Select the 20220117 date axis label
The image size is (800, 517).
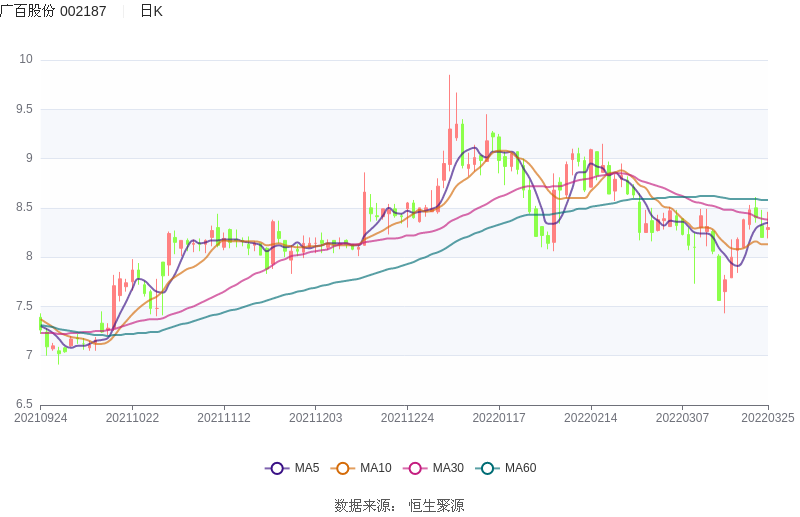point(499,418)
